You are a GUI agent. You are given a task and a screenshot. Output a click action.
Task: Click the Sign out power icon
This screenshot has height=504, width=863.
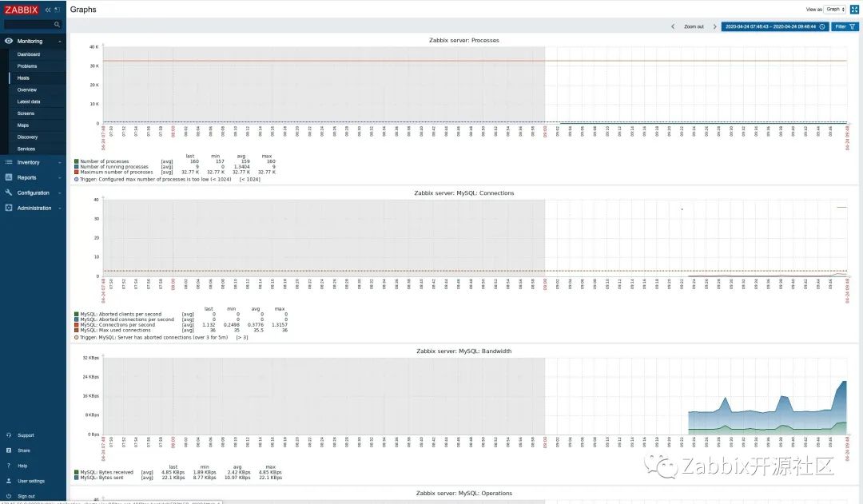(x=9, y=496)
